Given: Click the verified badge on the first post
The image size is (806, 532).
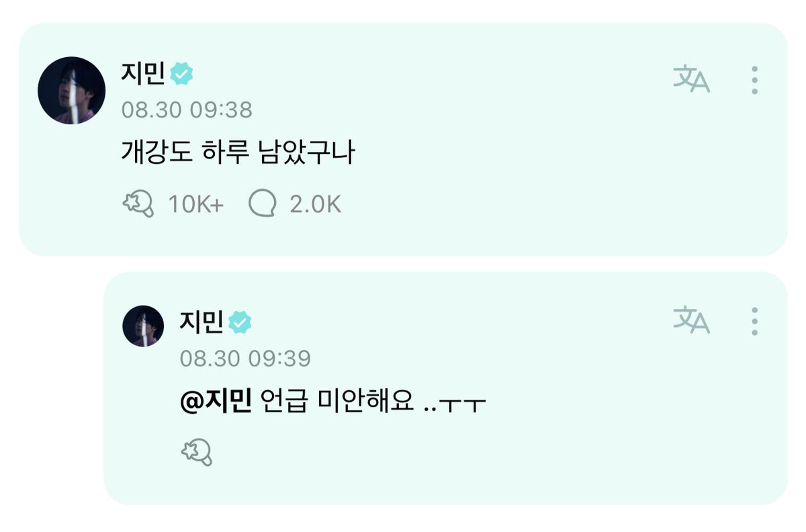Looking at the screenshot, I should [181, 73].
